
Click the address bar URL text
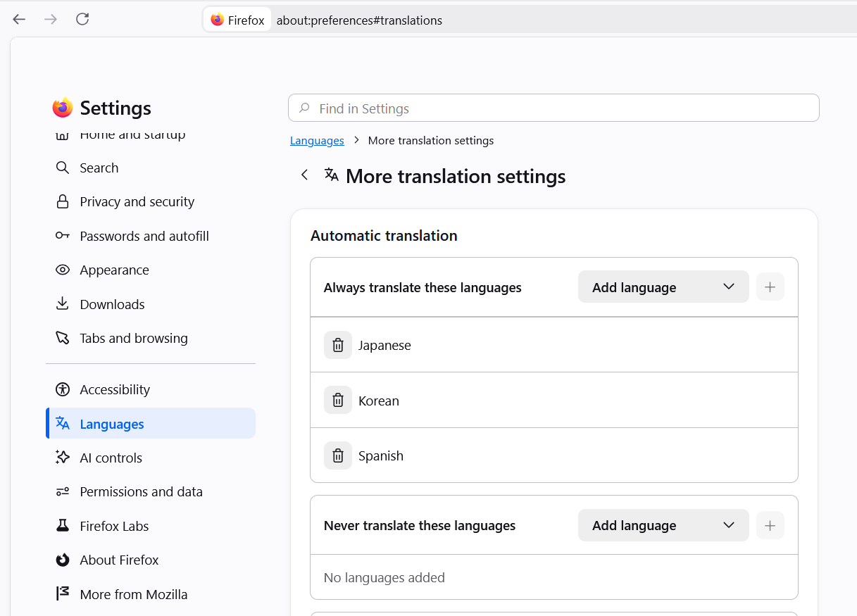coord(359,20)
